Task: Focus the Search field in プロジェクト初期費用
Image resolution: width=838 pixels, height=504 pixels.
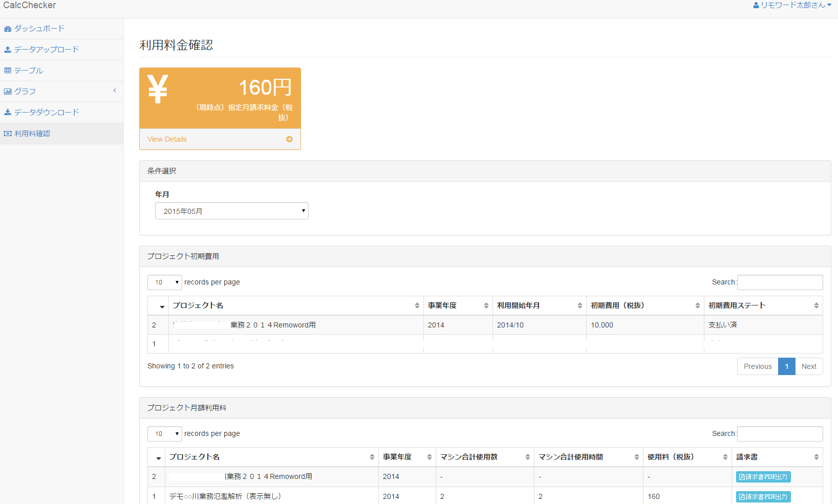Action: pos(780,282)
